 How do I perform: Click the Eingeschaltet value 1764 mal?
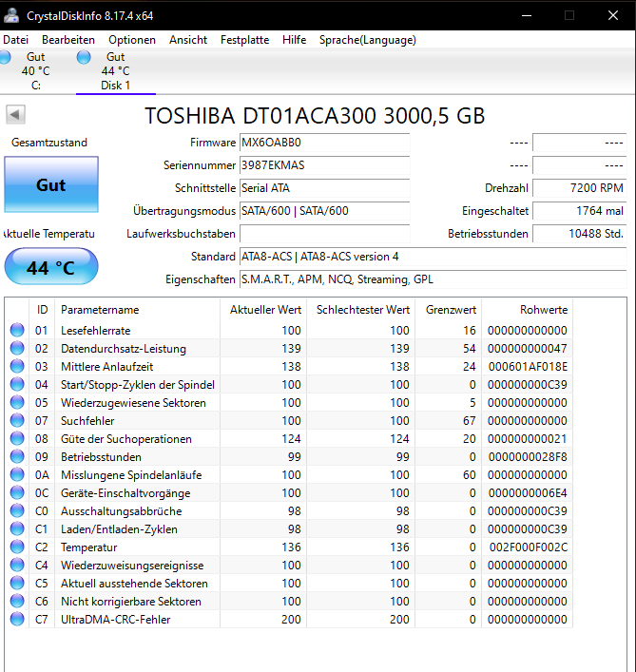coord(579,211)
